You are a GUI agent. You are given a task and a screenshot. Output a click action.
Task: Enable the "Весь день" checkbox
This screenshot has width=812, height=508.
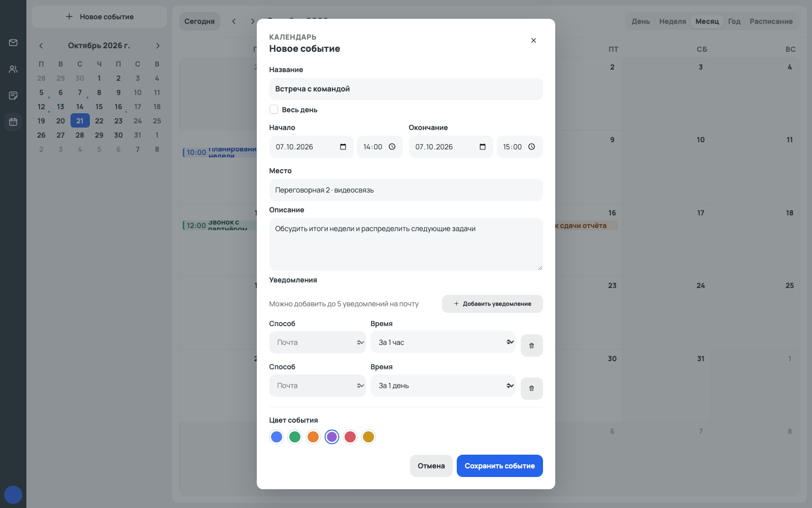click(274, 109)
